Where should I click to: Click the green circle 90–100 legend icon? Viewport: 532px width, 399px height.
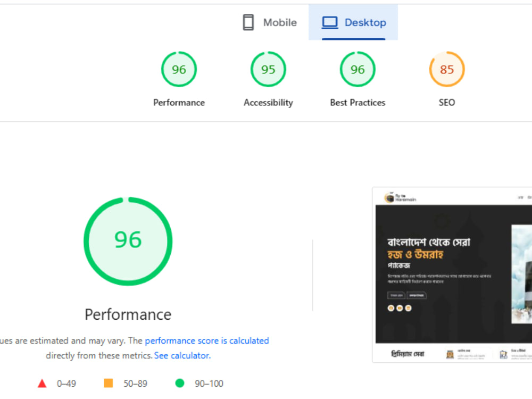[x=179, y=383]
